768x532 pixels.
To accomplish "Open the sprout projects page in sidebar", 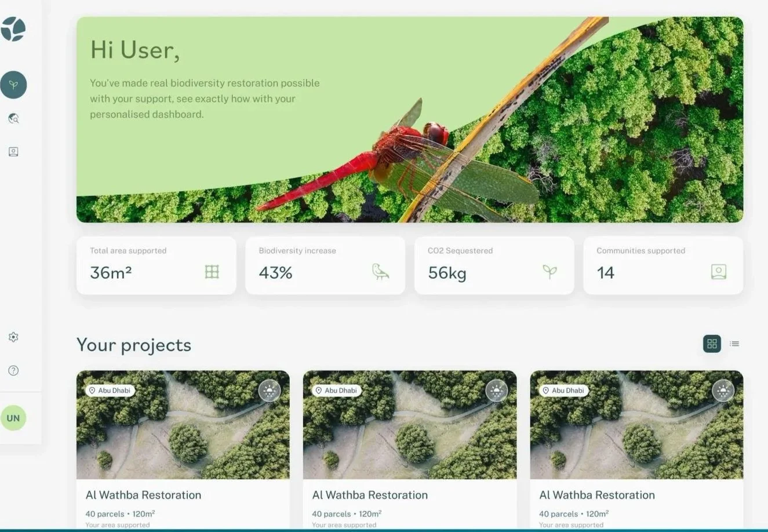I will [x=13, y=85].
